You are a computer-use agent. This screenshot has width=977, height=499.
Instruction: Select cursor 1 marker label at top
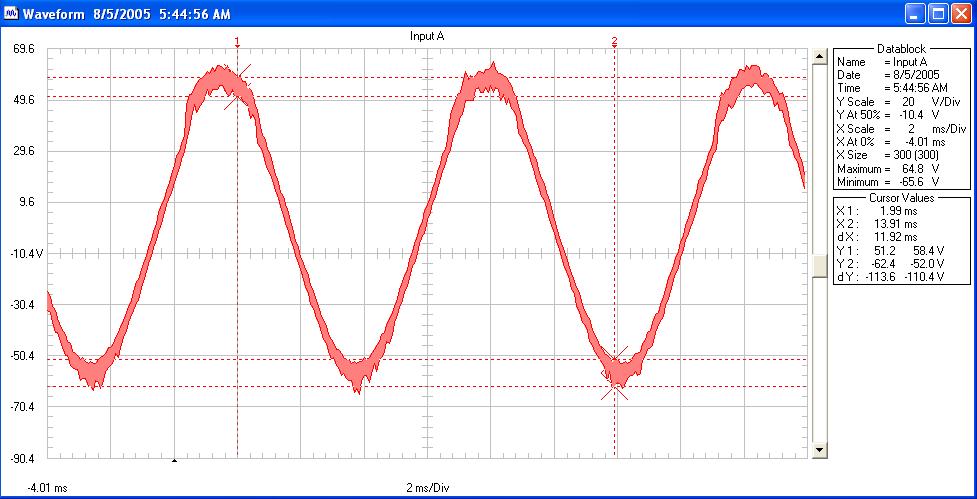(x=237, y=41)
